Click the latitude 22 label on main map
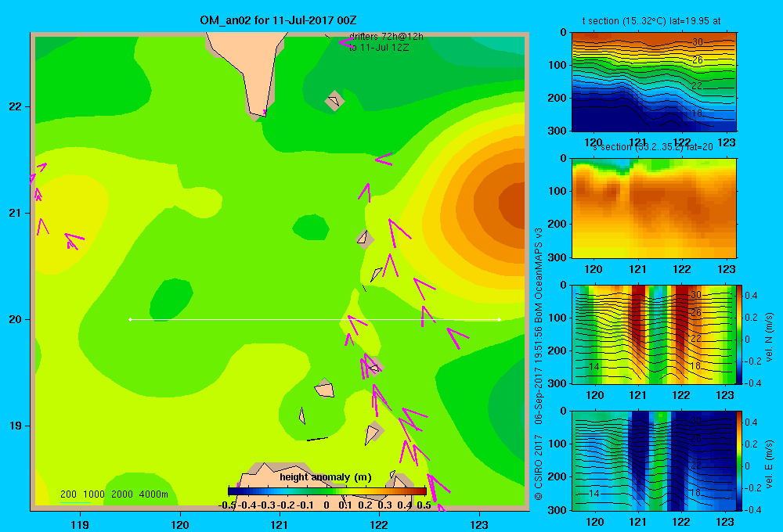 point(16,107)
